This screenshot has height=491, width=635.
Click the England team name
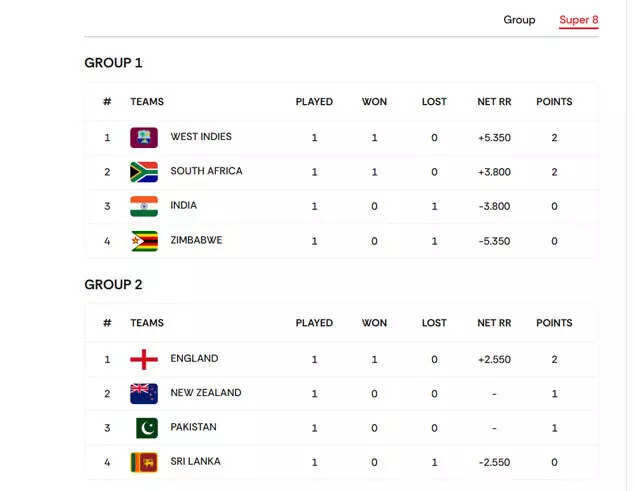coord(194,358)
